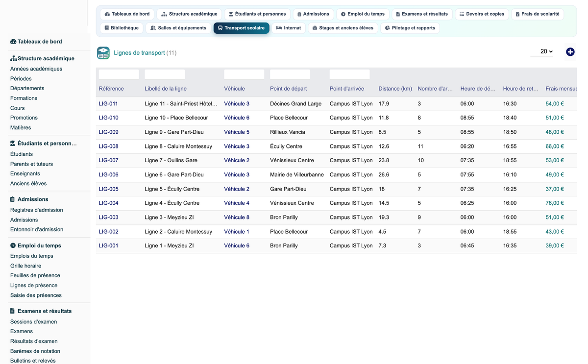Open Promotions in sidebar
This screenshot has height=364, width=588.
(x=24, y=118)
